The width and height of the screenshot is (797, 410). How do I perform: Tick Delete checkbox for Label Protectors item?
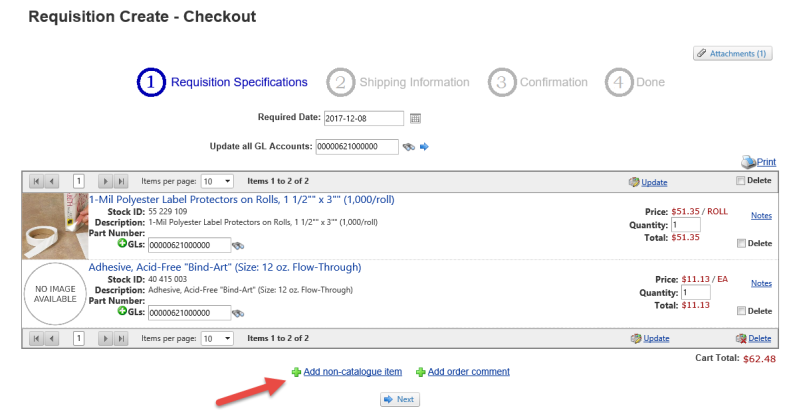pyautogui.click(x=740, y=243)
